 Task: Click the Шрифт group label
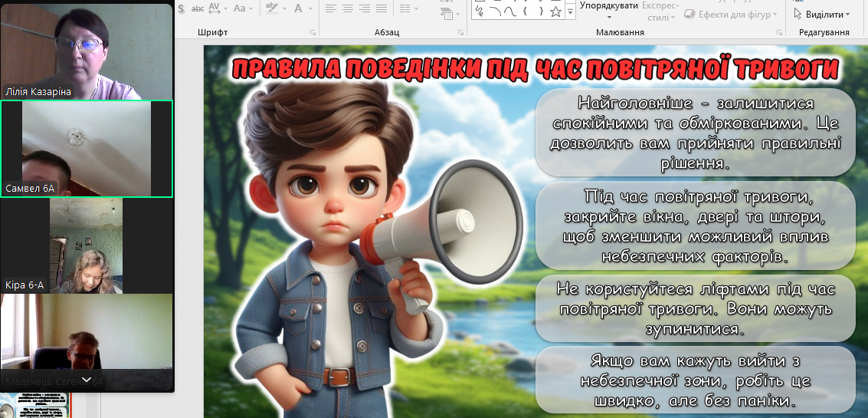(212, 33)
